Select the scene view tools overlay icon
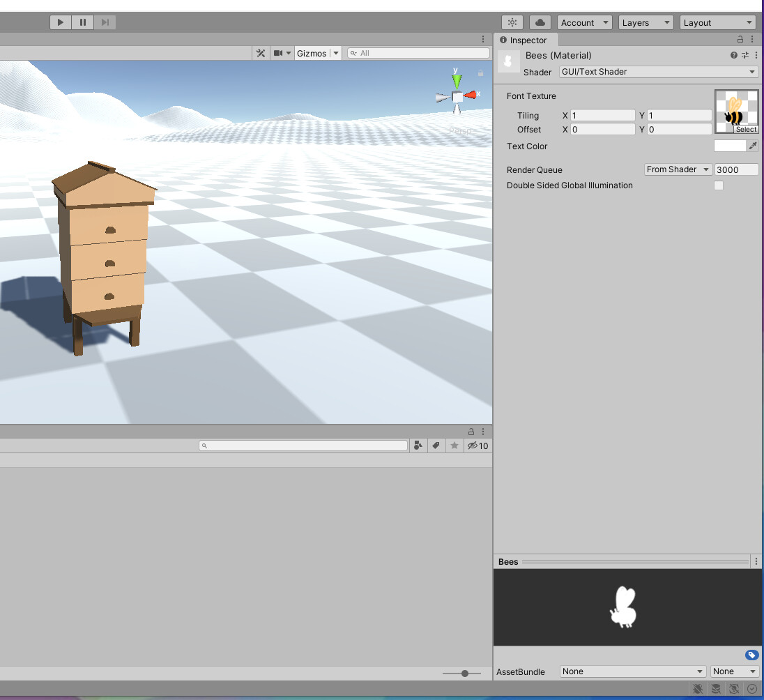764x700 pixels. (260, 53)
